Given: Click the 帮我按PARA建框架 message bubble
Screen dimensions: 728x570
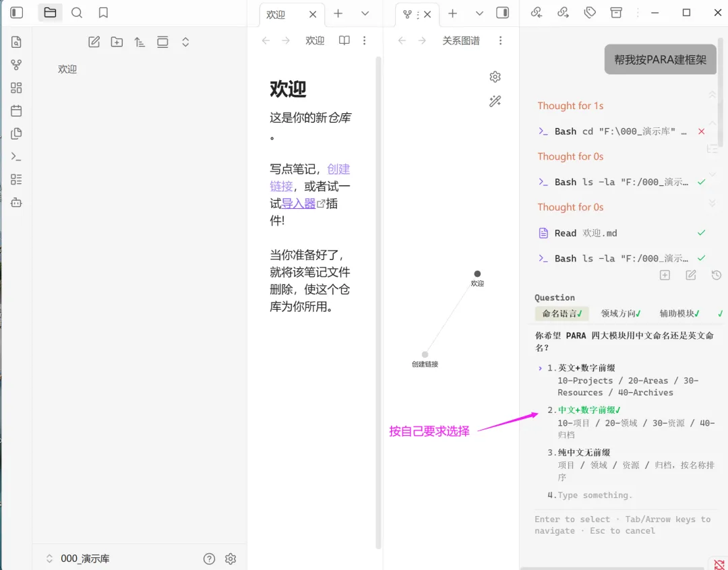Looking at the screenshot, I should click(x=660, y=59).
